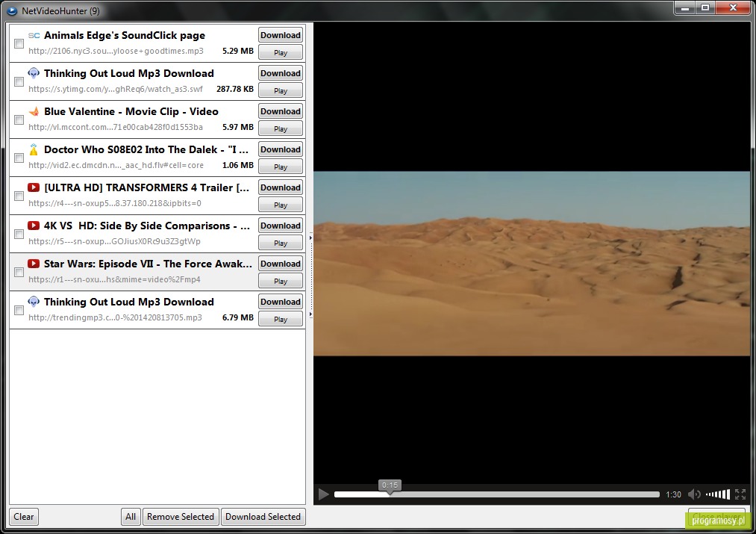Download the TRANSFORMERS 4 Trailer
This screenshot has width=756, height=534.
(x=281, y=187)
